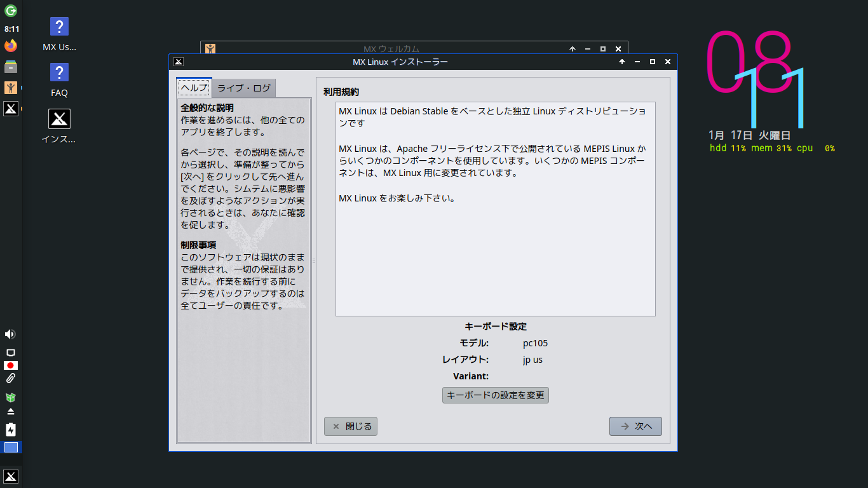The image size is (868, 488).
Task: Open the MX start menu button at the bottom of the panel
Action: pyautogui.click(x=11, y=477)
